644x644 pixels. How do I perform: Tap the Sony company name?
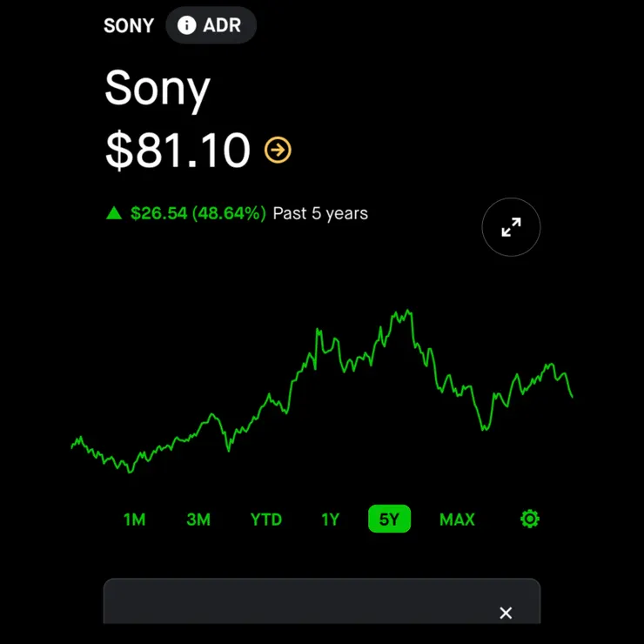click(x=158, y=89)
